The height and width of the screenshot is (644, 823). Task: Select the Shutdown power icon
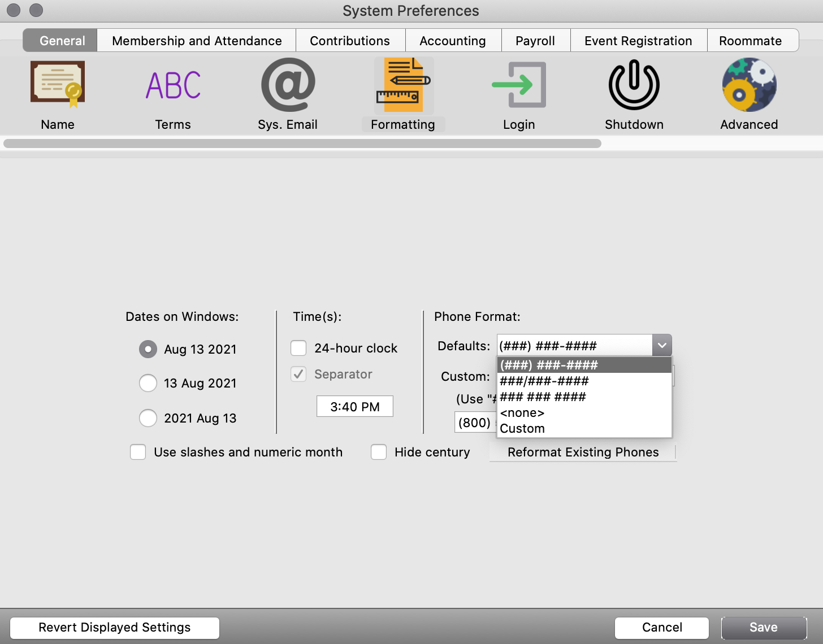pos(634,85)
